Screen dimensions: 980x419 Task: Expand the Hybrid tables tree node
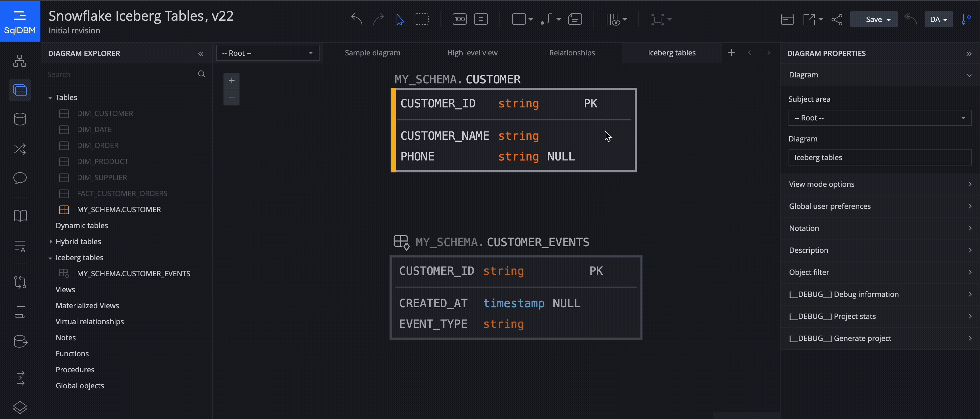tap(51, 242)
